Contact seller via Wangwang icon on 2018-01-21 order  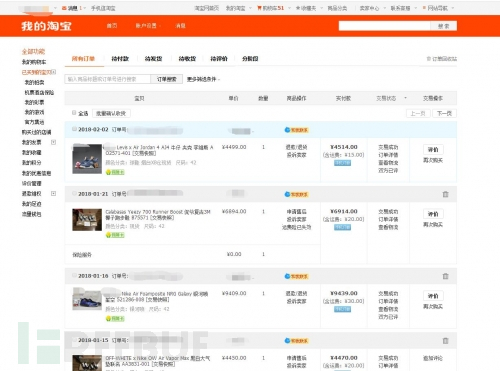296,194
